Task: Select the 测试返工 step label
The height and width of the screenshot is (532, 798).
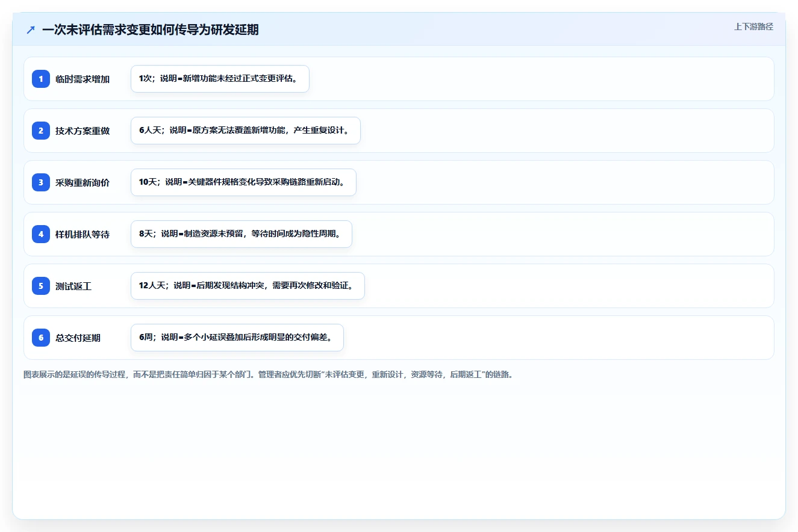Action: [x=73, y=286]
